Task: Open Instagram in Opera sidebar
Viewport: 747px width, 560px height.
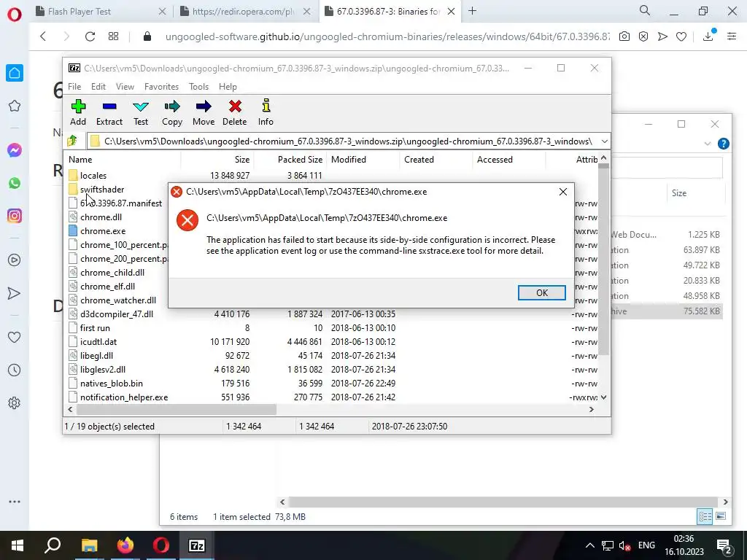Action: 15,216
